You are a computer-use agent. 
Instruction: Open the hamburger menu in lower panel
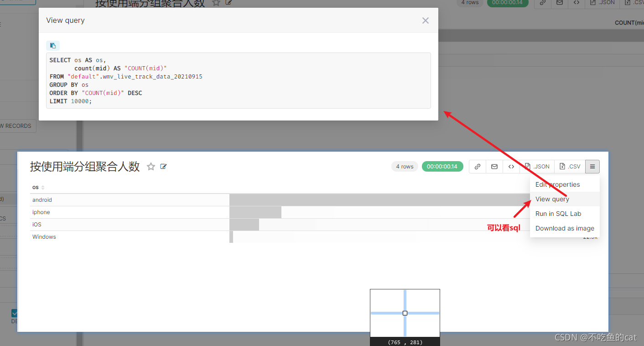[x=592, y=167]
